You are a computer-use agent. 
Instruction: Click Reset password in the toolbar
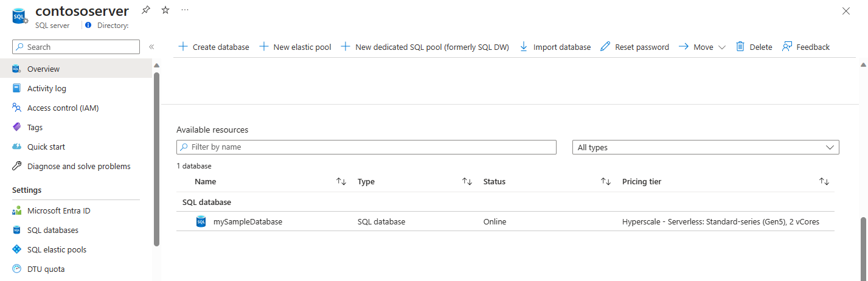pyautogui.click(x=634, y=47)
